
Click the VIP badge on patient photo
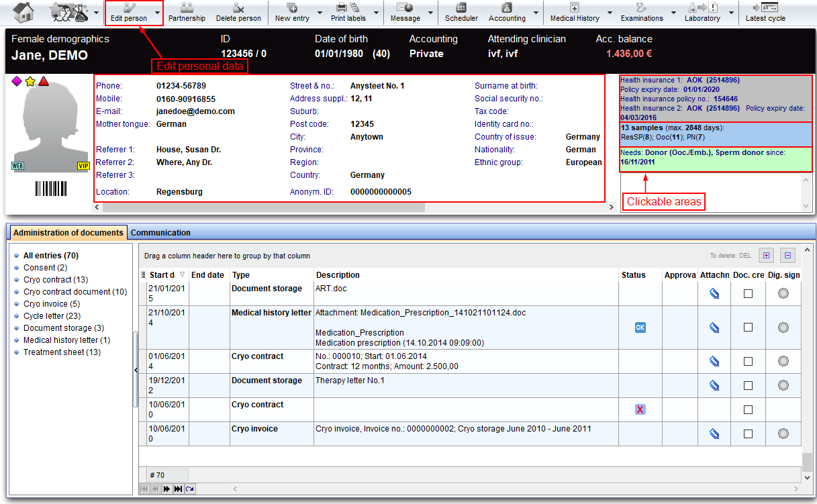tap(83, 166)
